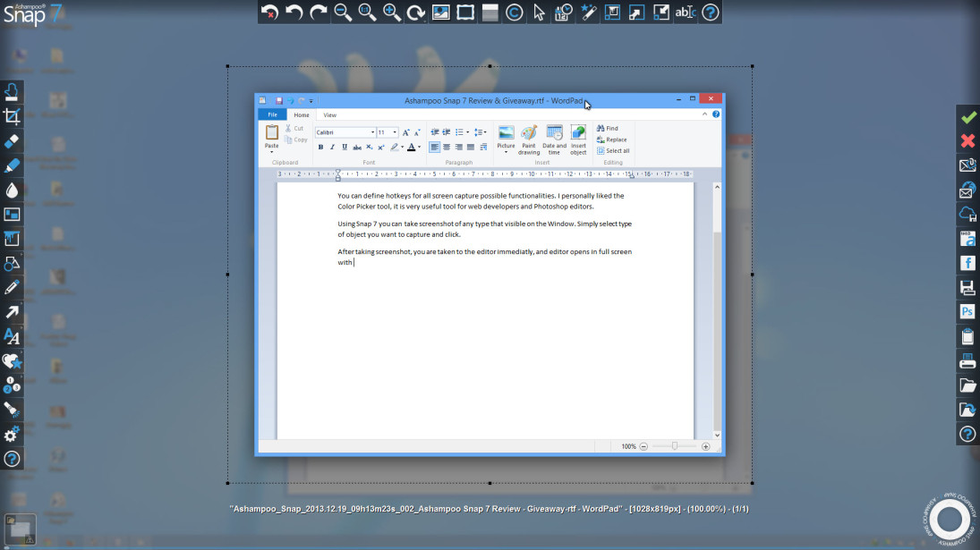Image resolution: width=980 pixels, height=550 pixels.
Task: Click Insert object button
Action: pyautogui.click(x=578, y=140)
